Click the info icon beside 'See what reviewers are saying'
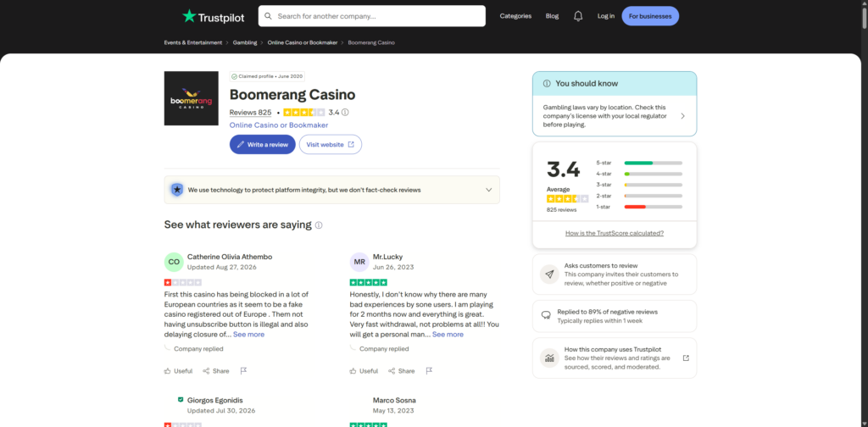The height and width of the screenshot is (427, 868). coord(319,225)
